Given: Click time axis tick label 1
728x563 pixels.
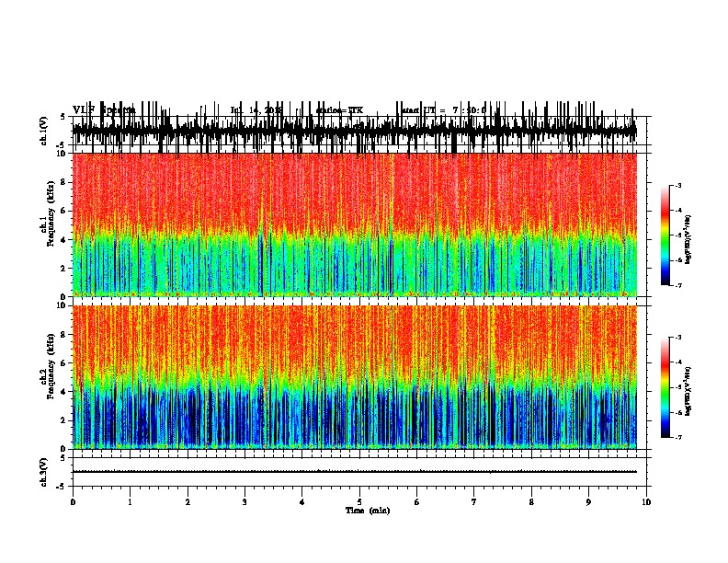Looking at the screenshot, I should coord(131,502).
